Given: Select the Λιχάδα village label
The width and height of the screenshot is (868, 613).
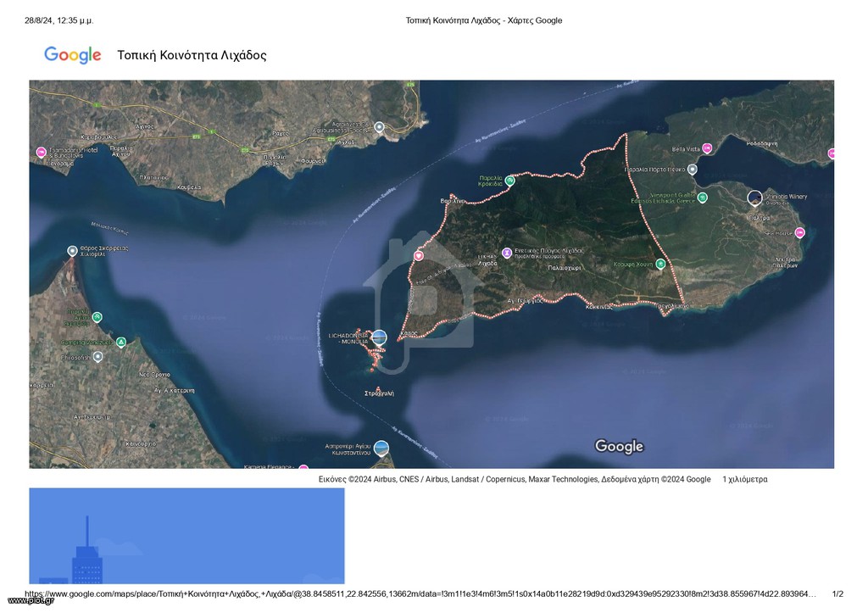Looking at the screenshot, I should tap(487, 264).
